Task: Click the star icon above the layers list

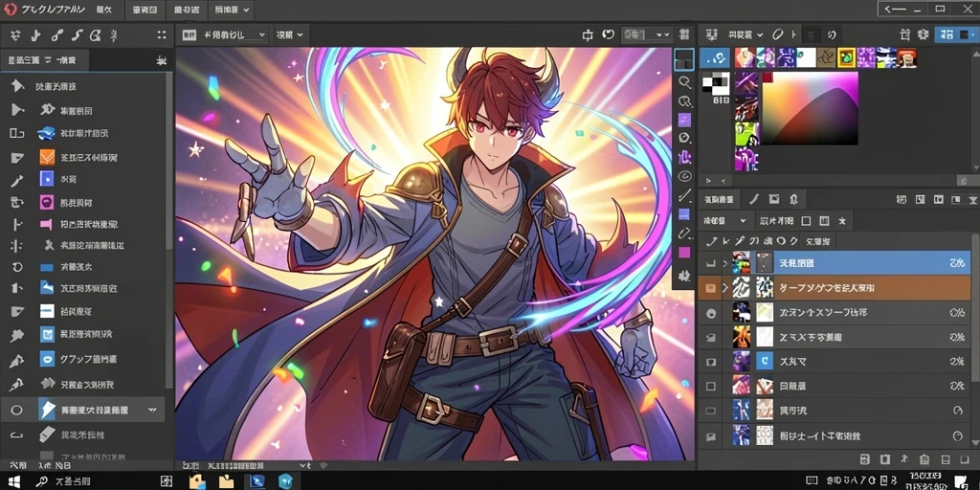Action: tap(842, 221)
